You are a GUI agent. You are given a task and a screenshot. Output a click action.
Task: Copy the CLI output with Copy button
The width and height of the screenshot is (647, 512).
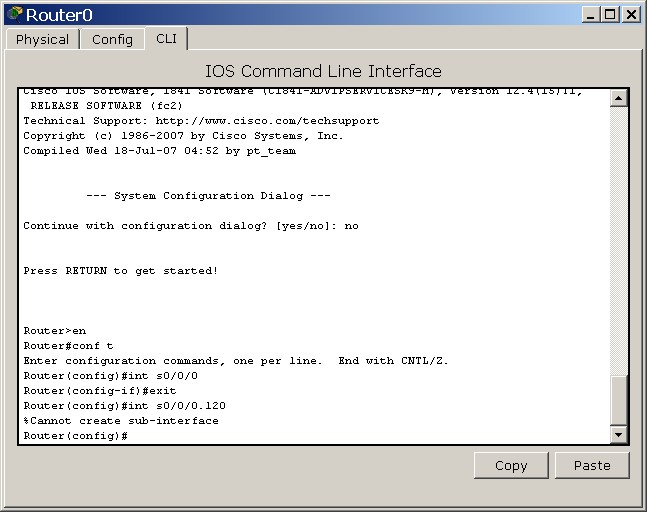[x=511, y=465]
